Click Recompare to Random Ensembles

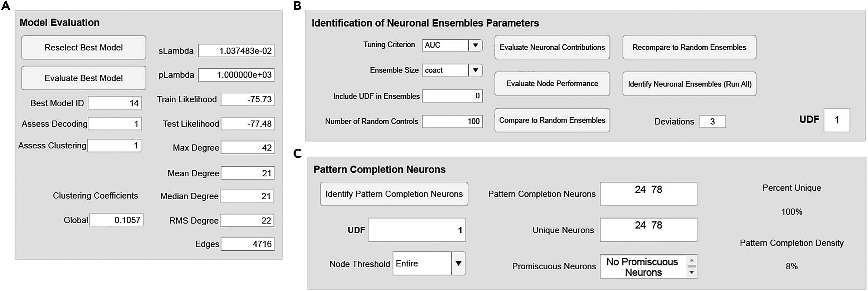click(x=689, y=47)
